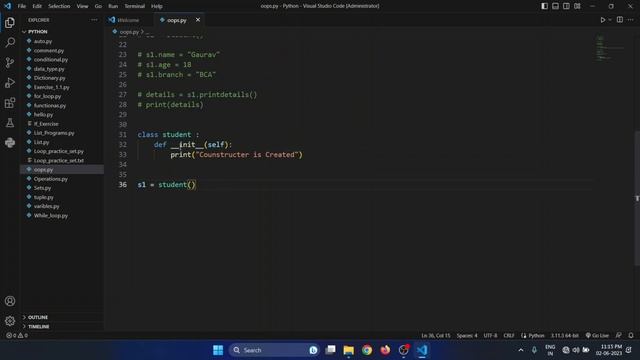The width and height of the screenshot is (640, 360).
Task: Change line ending via CRLF
Action: click(509, 336)
